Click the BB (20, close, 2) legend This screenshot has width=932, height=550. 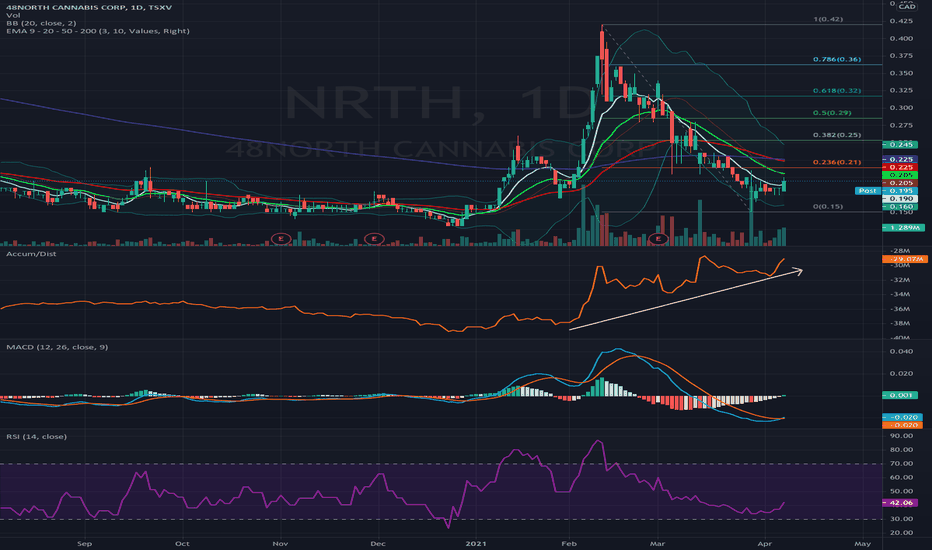click(x=41, y=23)
